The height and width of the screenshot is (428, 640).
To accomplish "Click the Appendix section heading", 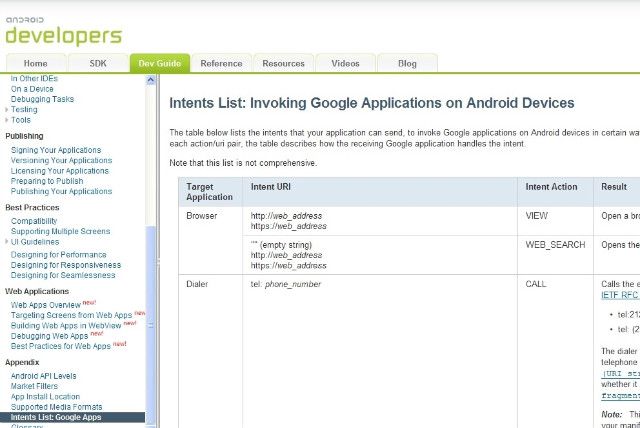I will click(22, 362).
